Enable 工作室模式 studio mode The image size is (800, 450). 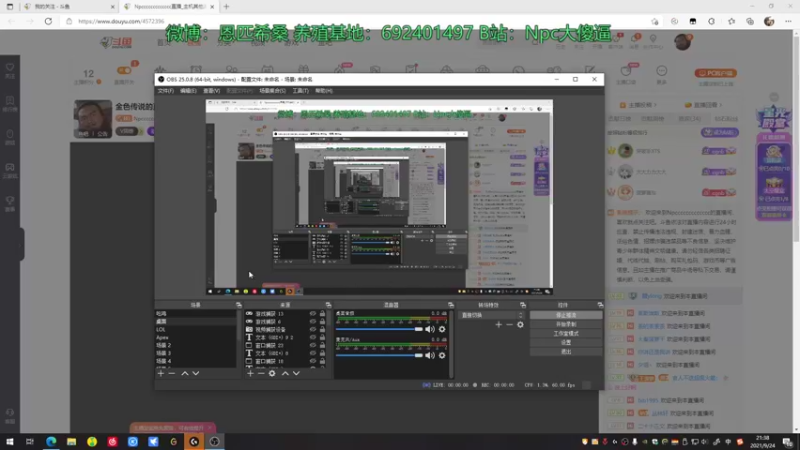tap(566, 334)
